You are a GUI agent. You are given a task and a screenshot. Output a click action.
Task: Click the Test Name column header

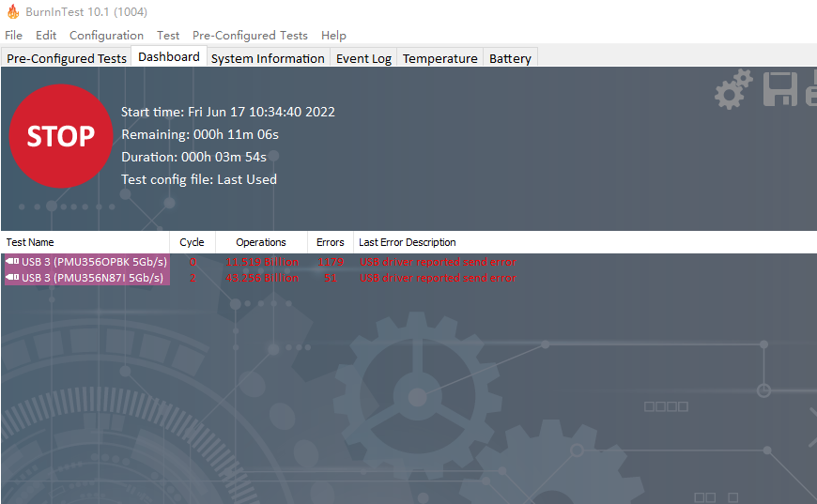tap(85, 242)
